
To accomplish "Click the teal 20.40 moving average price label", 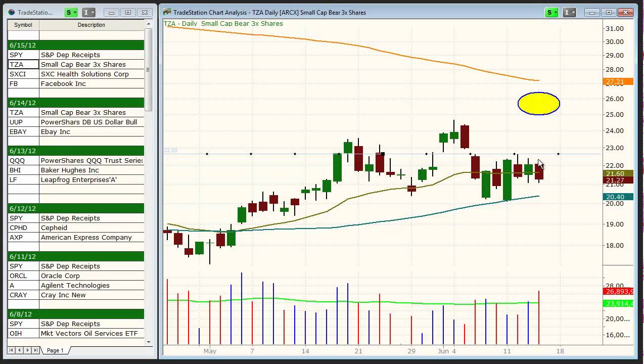I will [x=618, y=197].
